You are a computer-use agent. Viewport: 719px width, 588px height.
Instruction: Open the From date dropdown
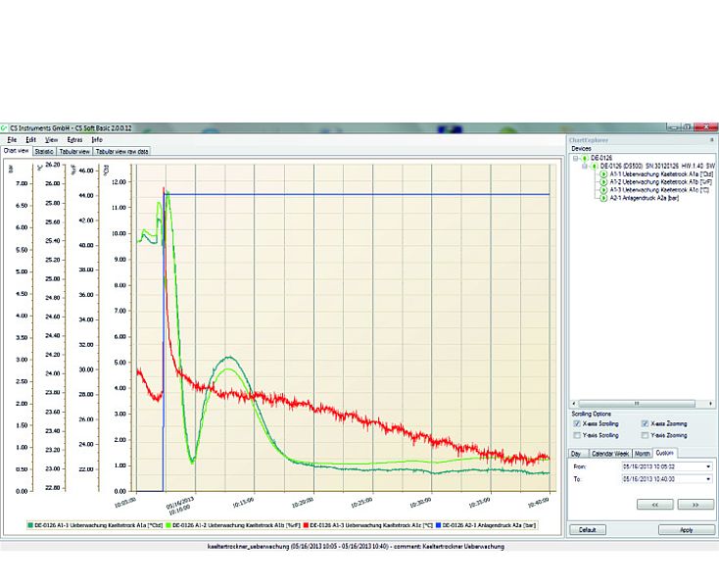[707, 466]
